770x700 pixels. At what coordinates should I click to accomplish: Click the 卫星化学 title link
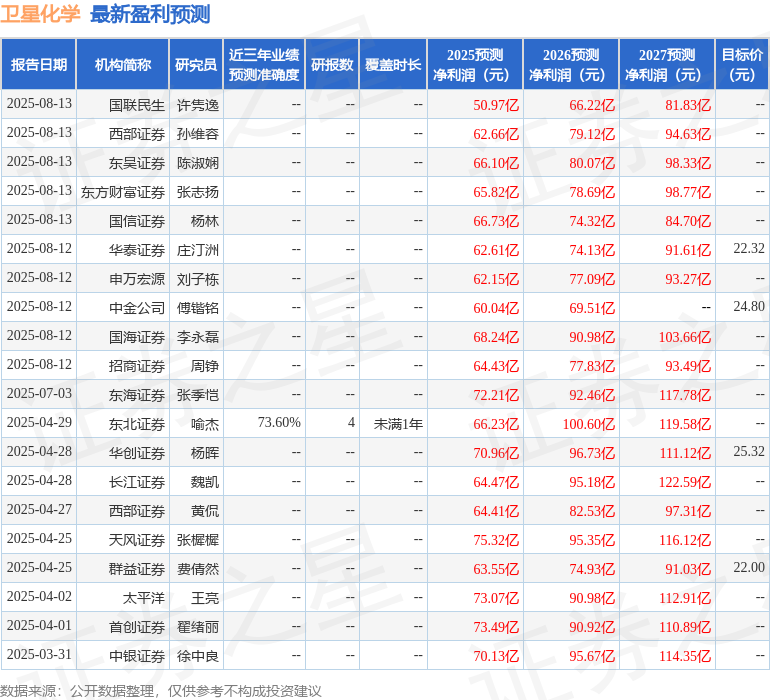pyautogui.click(x=41, y=14)
